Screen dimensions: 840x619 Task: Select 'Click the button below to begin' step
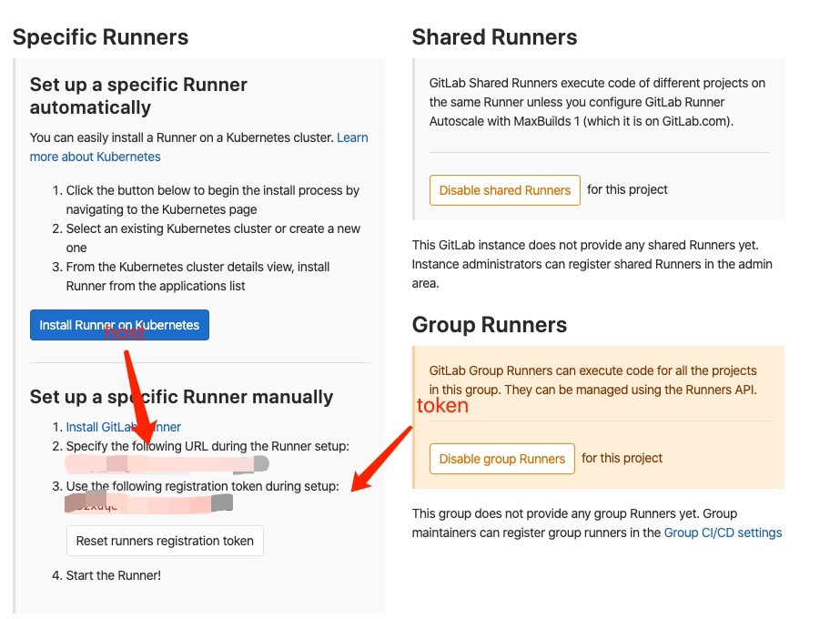point(213,199)
